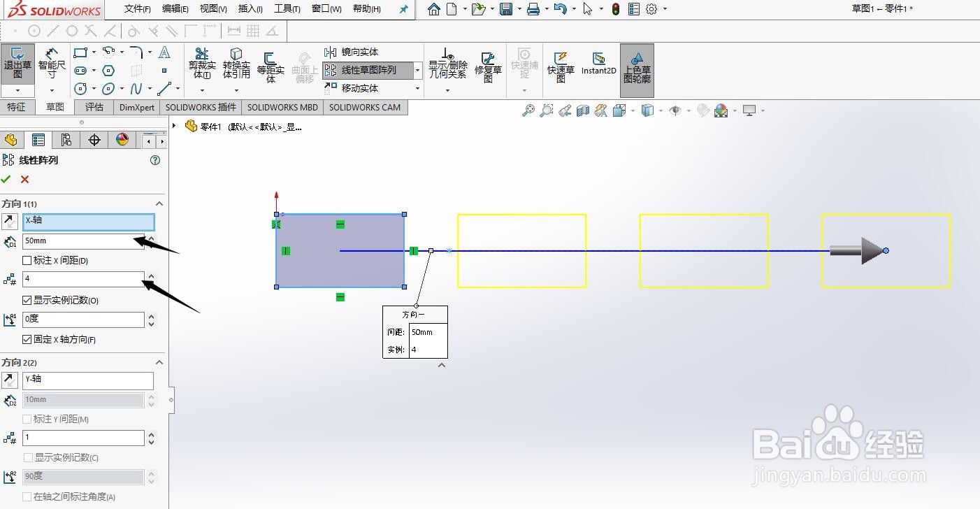Open Hide/Show Items eye icon
Viewport: 980px width, 509px height.
pyautogui.click(x=675, y=110)
